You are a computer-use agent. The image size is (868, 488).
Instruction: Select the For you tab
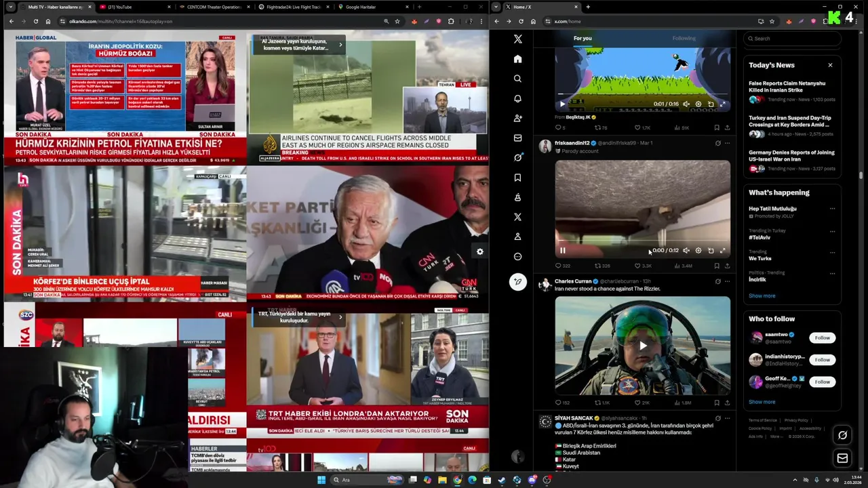[583, 38]
